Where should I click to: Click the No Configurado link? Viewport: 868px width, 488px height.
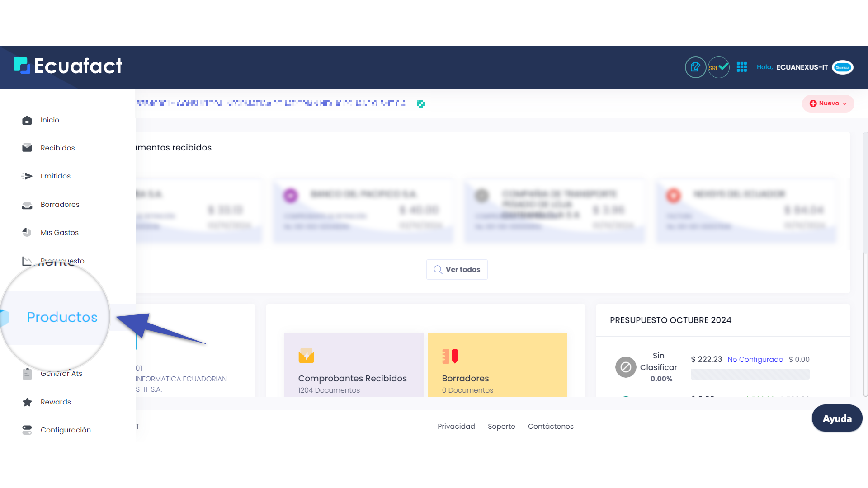pos(755,360)
